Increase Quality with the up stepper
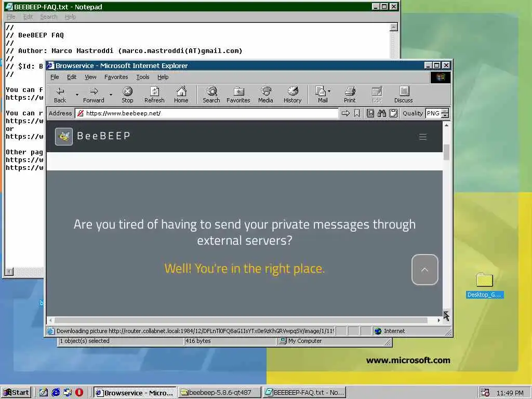 pos(445,111)
